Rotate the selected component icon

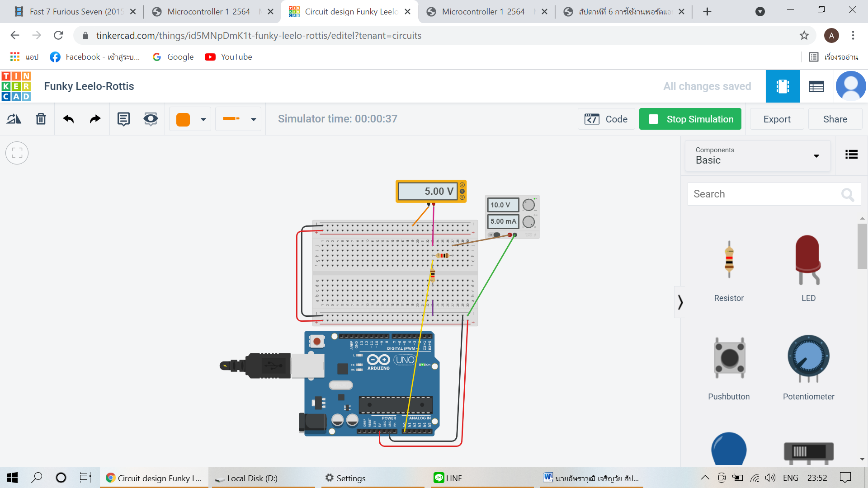pos(14,119)
